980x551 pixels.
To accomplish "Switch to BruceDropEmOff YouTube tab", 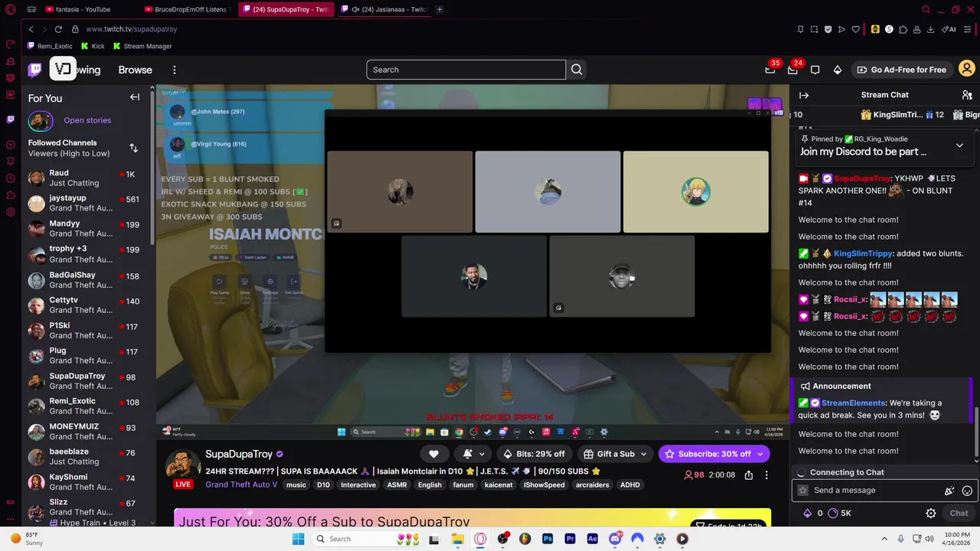I will click(188, 9).
